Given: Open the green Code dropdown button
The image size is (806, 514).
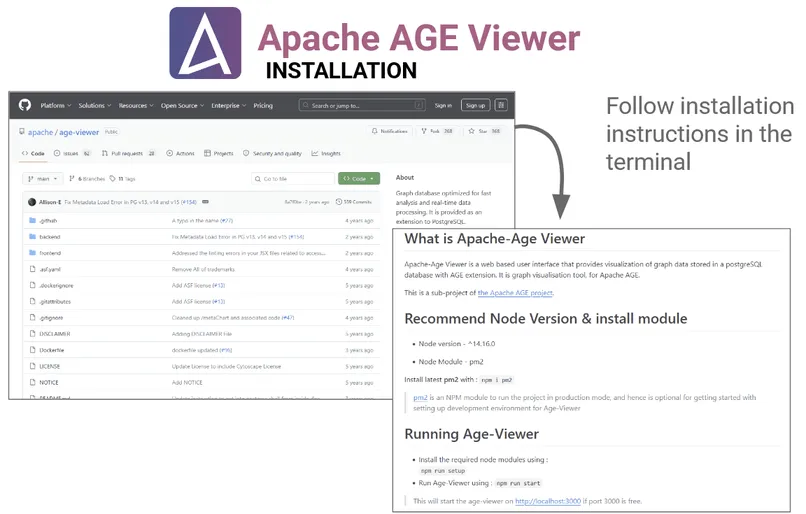Looking at the screenshot, I should click(x=359, y=178).
